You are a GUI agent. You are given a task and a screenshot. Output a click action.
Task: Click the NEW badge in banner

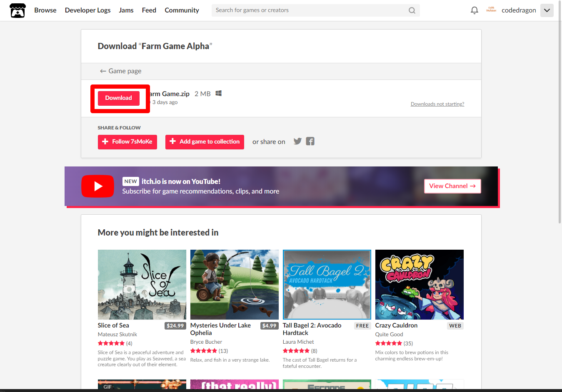coord(131,181)
